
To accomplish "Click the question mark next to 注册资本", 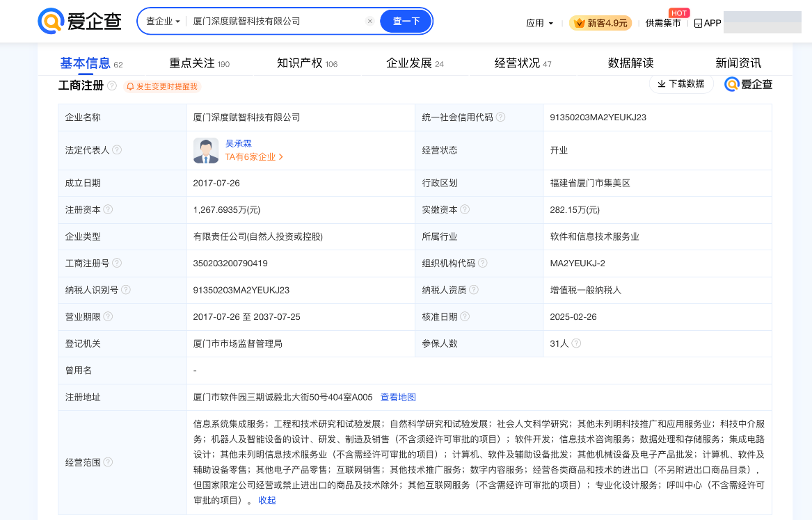I will (x=108, y=209).
